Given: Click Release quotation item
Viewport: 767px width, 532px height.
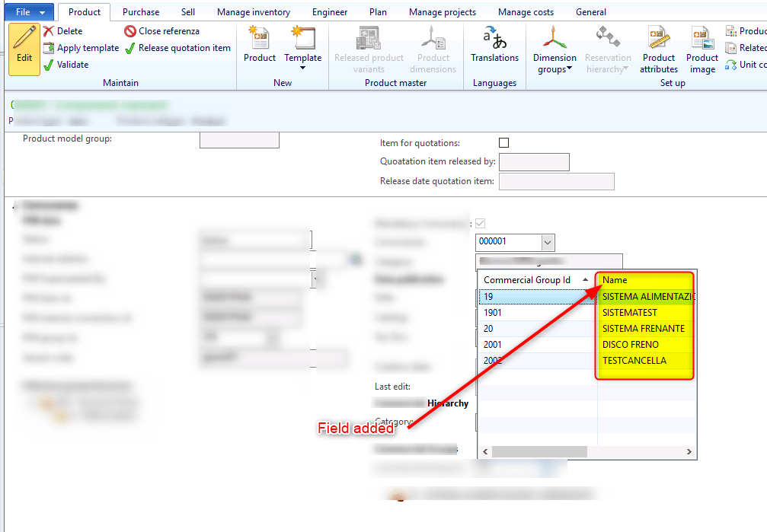Looking at the screenshot, I should (x=177, y=48).
